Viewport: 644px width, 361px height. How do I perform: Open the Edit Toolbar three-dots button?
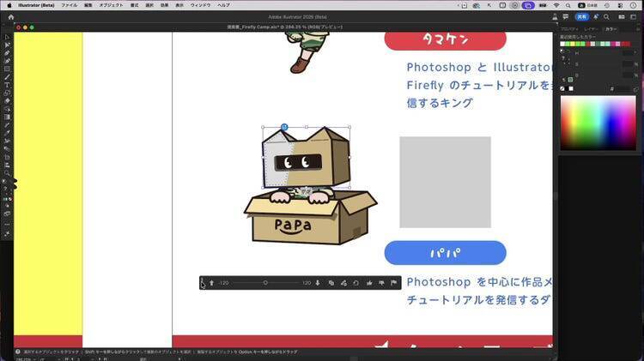coord(7,225)
